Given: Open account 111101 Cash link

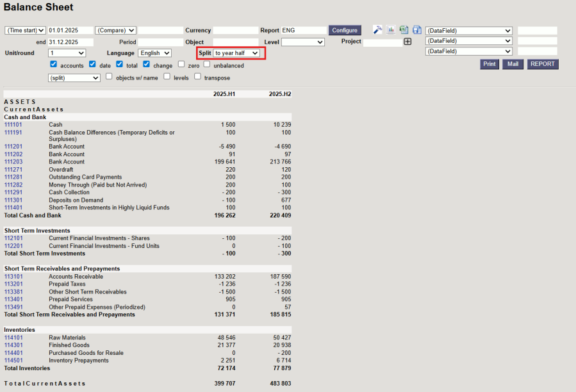Looking at the screenshot, I should pos(13,125).
